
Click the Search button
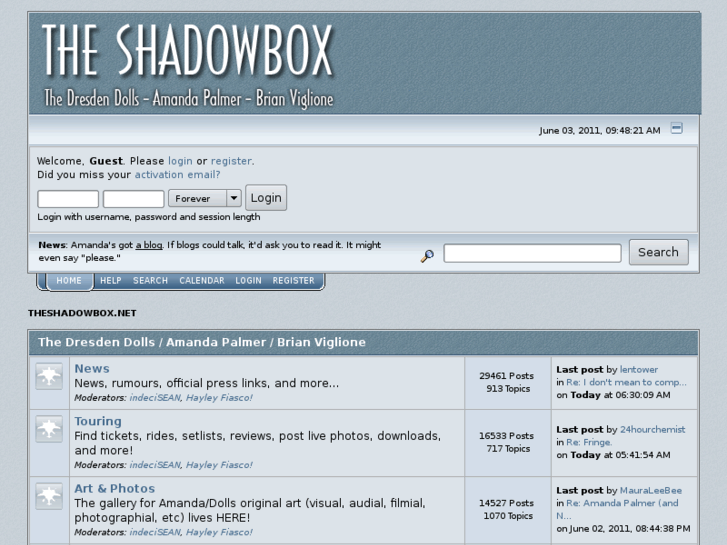pyautogui.click(x=658, y=252)
